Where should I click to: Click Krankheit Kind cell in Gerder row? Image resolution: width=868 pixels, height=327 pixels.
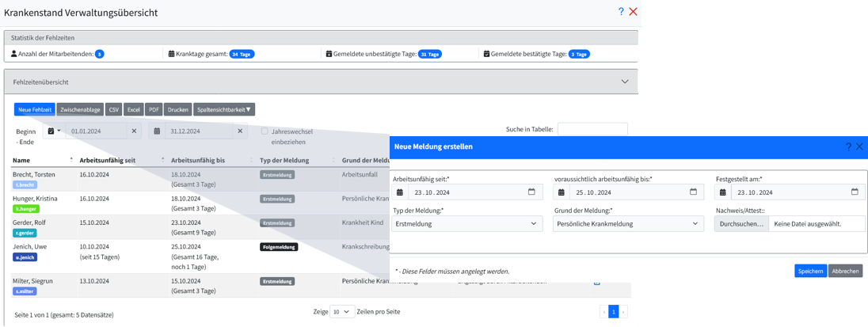(x=364, y=222)
